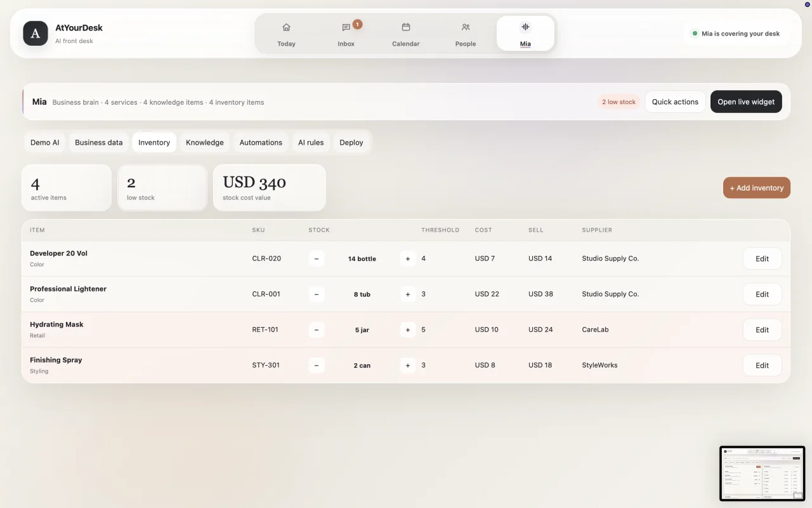The image size is (812, 508).
Task: Go to the Automations tab
Action: pos(261,142)
